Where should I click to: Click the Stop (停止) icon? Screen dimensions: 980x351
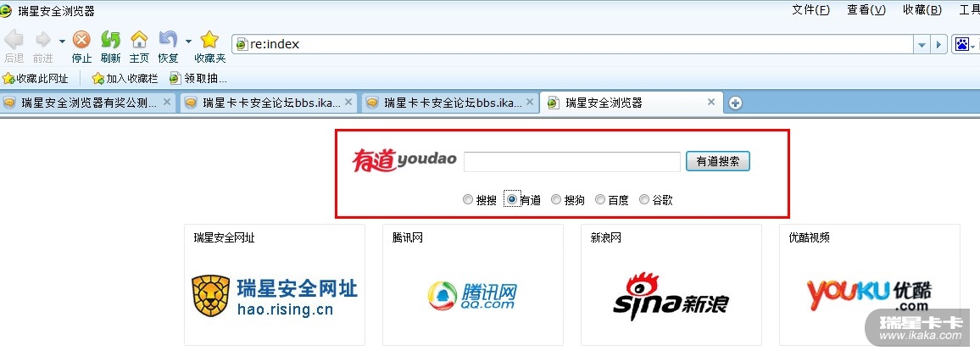(81, 41)
